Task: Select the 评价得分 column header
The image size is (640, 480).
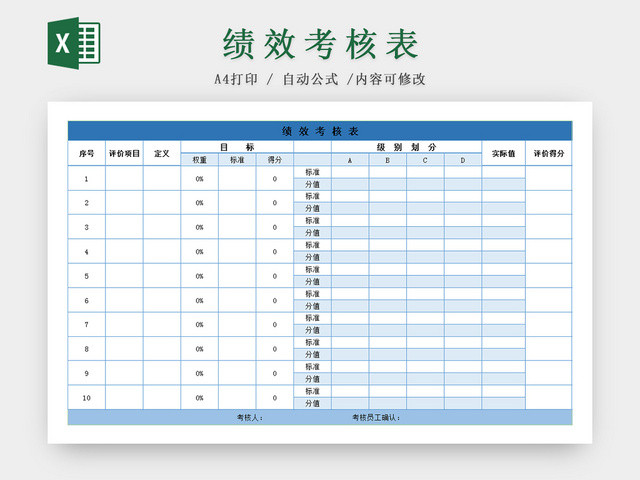Action: (x=549, y=153)
